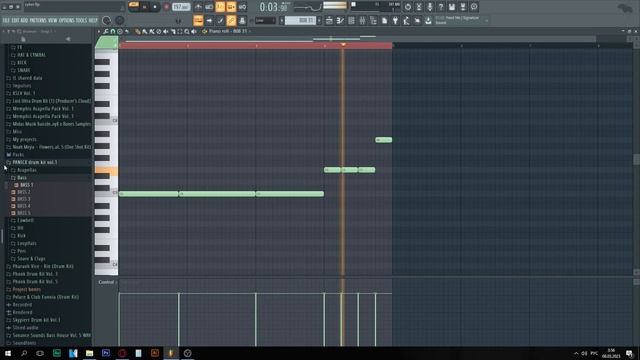Open the piano roll menu arrow

[x=99, y=31]
